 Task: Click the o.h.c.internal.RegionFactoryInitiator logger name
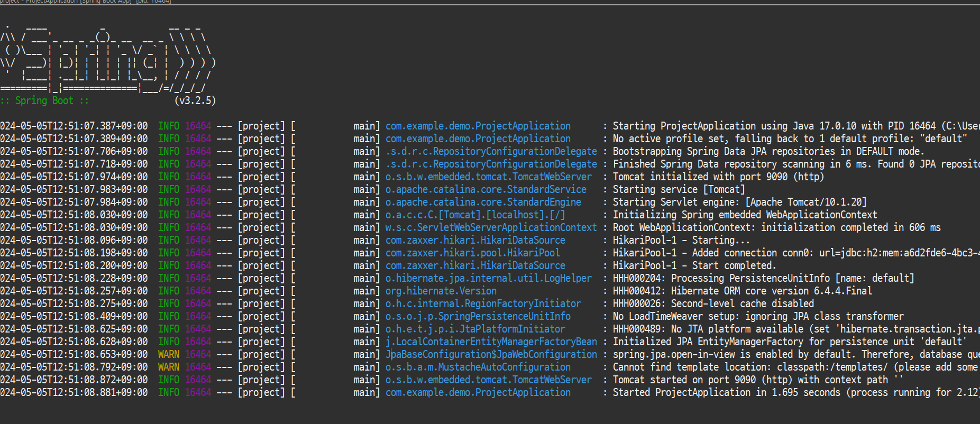(x=483, y=303)
